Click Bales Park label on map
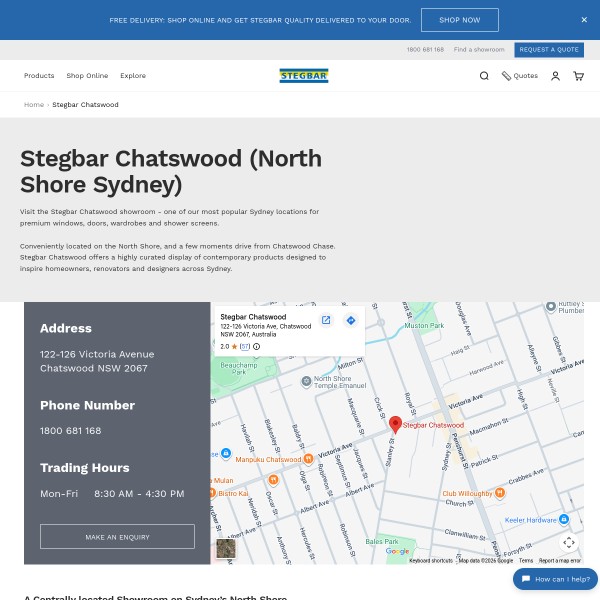 [382, 541]
